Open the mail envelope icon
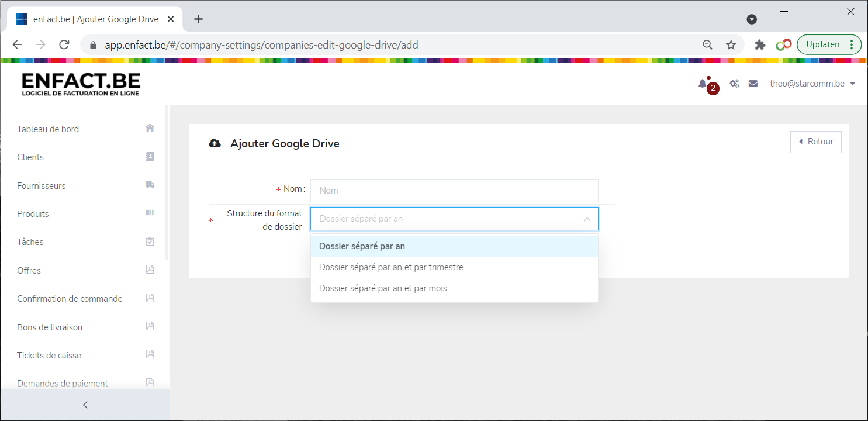Viewport: 868px width, 421px height. point(753,84)
